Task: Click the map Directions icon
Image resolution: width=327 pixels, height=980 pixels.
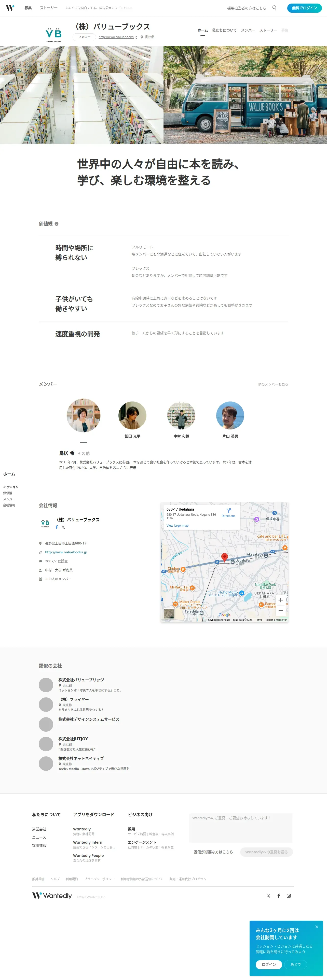Action: coord(228,511)
